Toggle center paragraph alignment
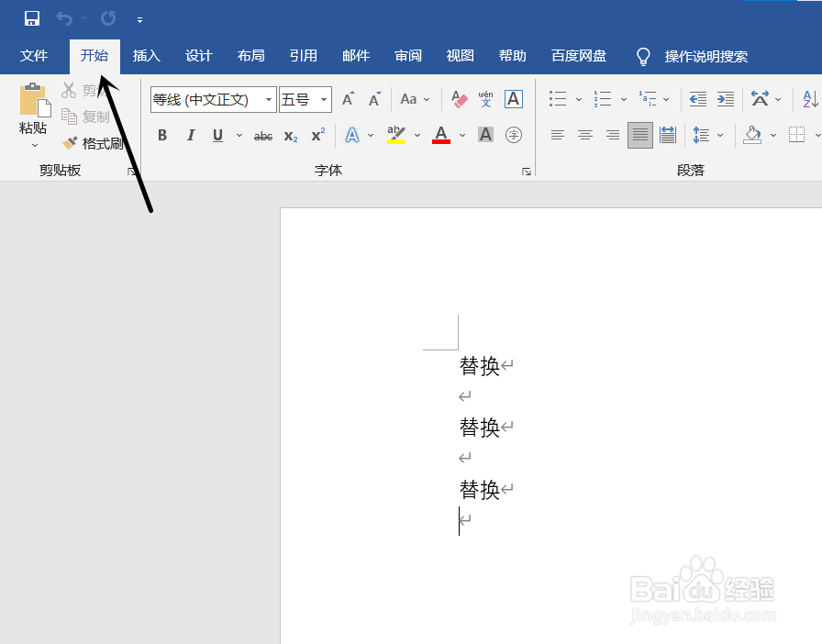The width and height of the screenshot is (822, 644). pos(584,135)
